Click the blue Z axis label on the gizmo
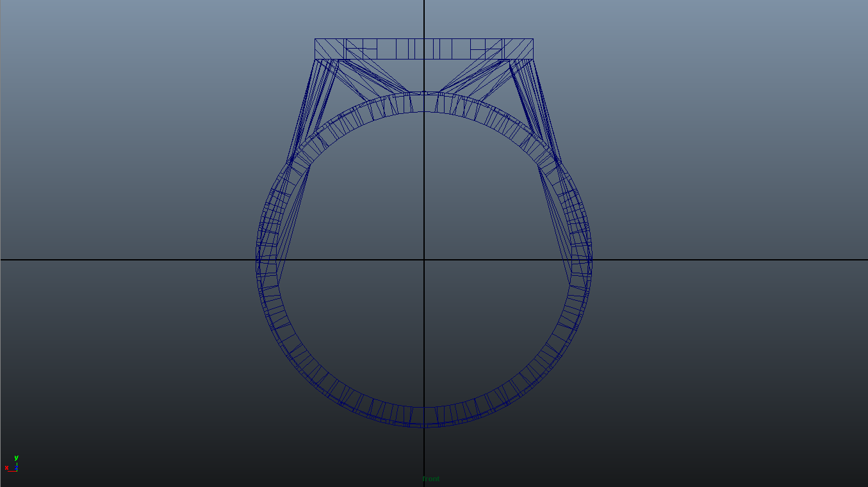 point(18,467)
